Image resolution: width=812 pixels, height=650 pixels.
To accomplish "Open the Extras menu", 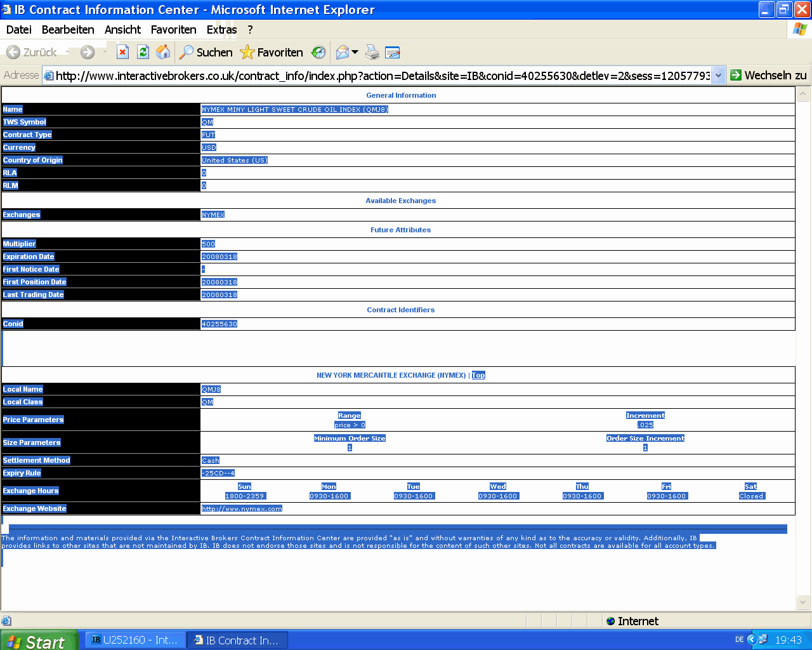I will click(221, 30).
